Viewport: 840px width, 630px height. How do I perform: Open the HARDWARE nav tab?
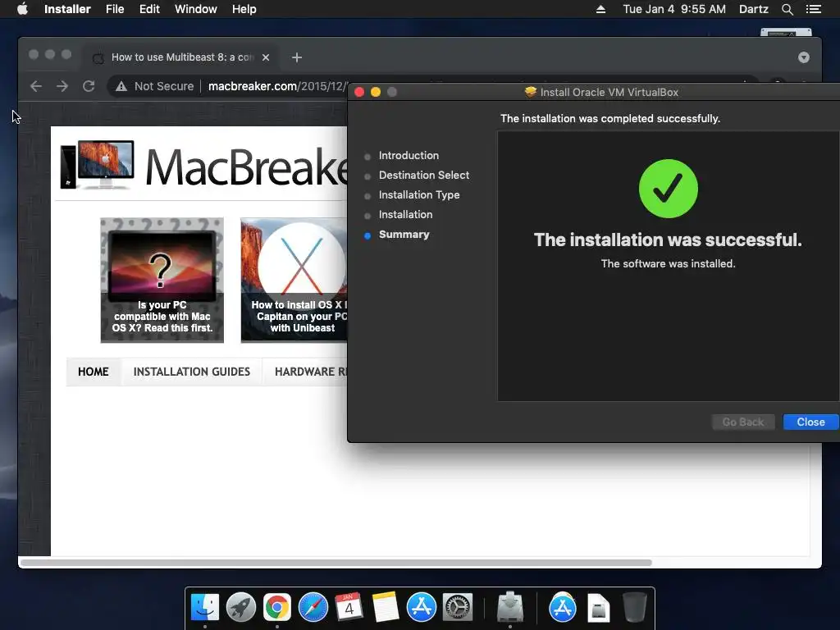tap(305, 372)
